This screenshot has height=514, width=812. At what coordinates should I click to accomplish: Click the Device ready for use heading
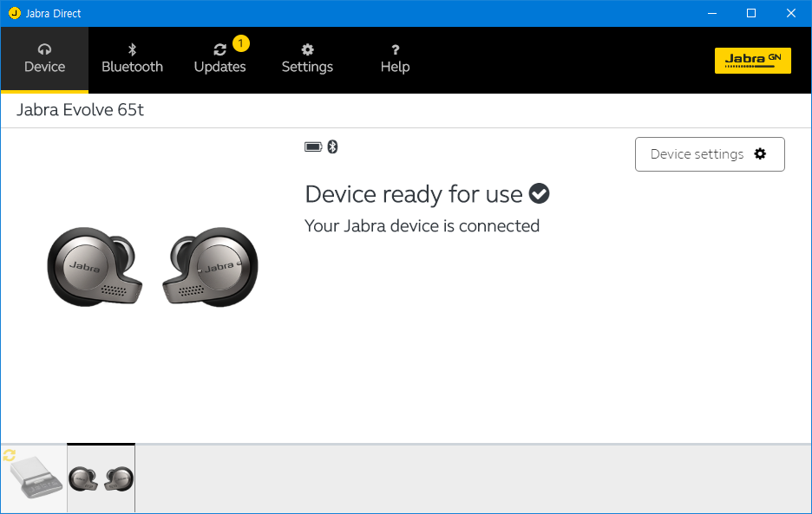[414, 195]
